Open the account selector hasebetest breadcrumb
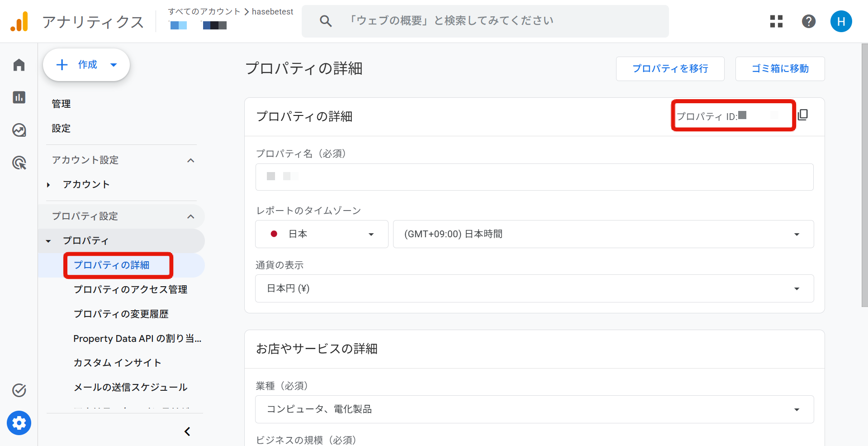The image size is (868, 446). tap(272, 11)
